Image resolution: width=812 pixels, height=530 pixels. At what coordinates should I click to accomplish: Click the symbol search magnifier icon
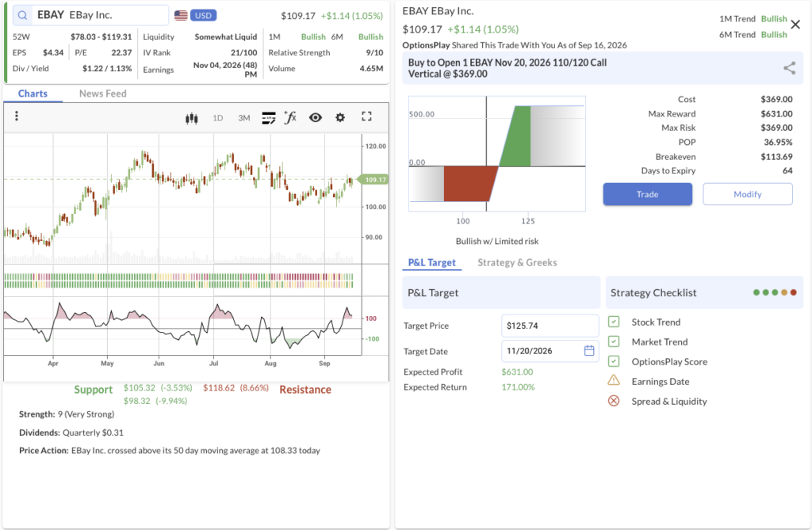click(22, 16)
